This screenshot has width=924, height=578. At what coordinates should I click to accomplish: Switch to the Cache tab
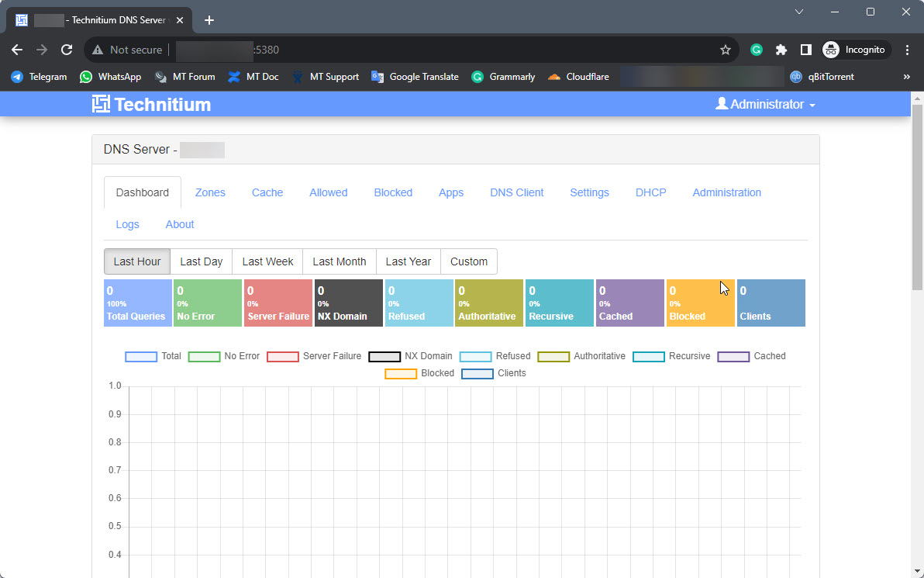(267, 193)
